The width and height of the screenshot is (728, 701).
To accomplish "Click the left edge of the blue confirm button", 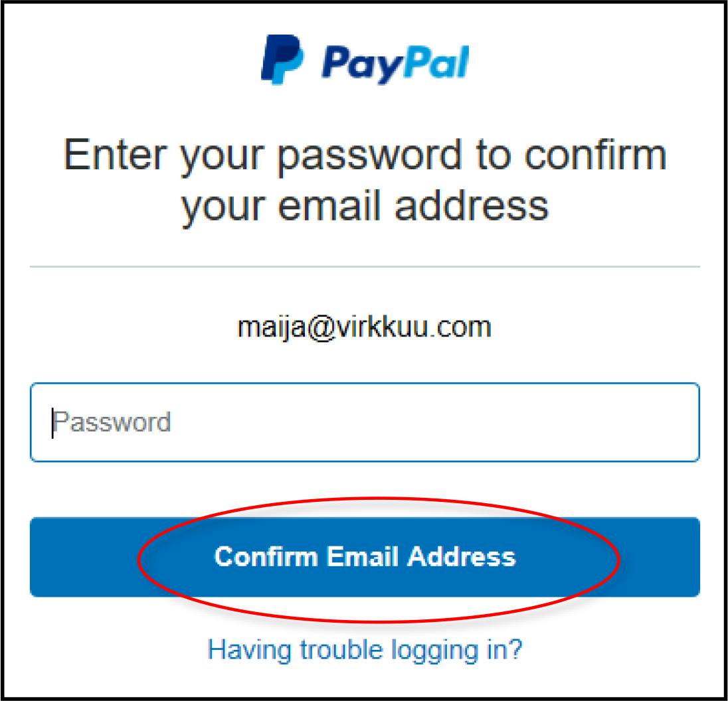I will pos(42,557).
